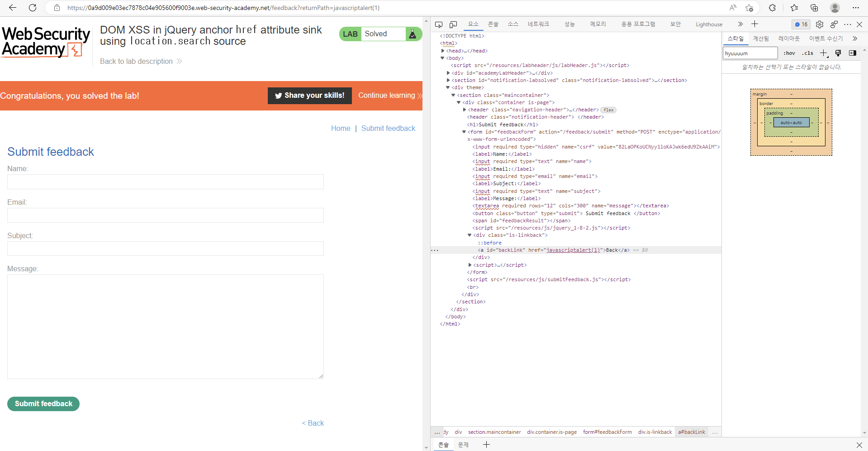868x451 pixels.
Task: Toggle the computed styles sidebar icon
Action: [853, 53]
